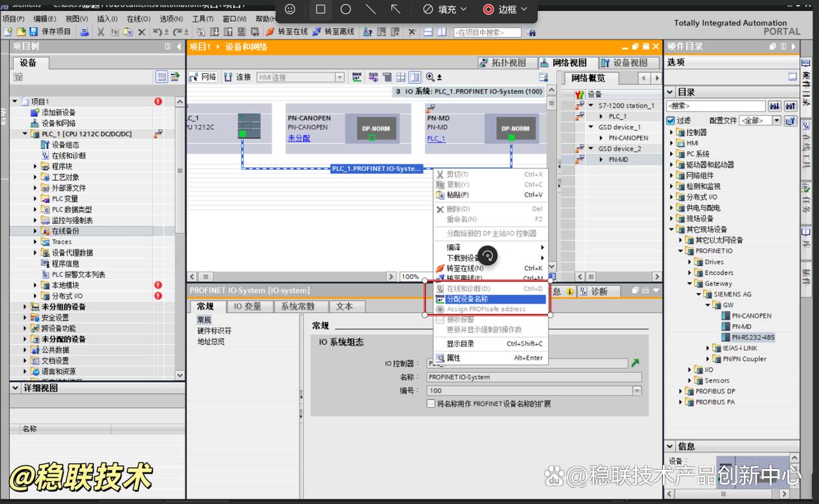Click the compile icon in main toolbar

[x=201, y=32]
